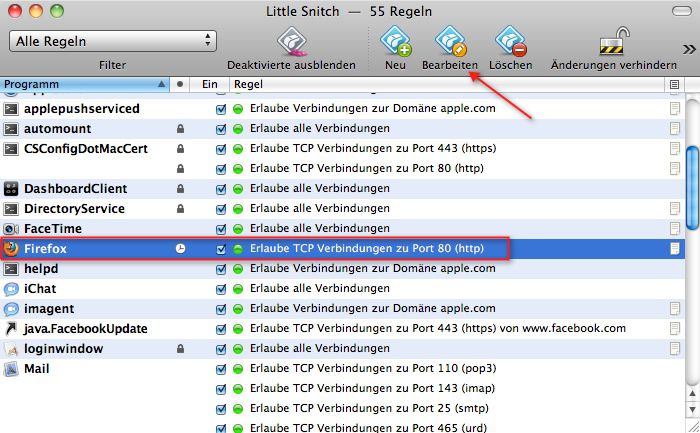Screen dimensions: 700x433
Task: Uncheck the Mail Port 110 pop3 checkbox
Action: (x=221, y=369)
